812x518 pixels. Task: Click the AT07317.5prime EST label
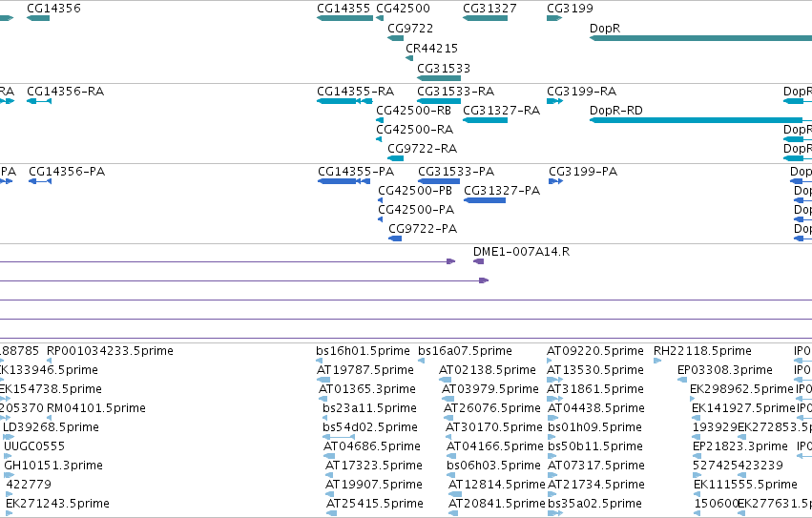point(596,466)
